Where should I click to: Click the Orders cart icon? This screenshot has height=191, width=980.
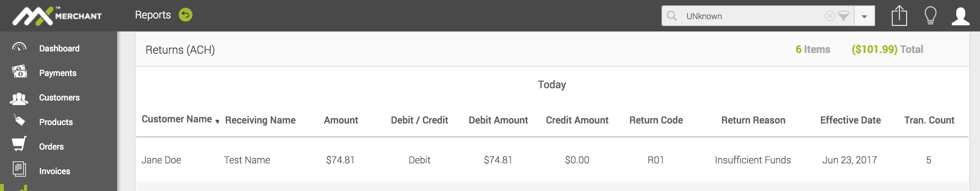click(19, 144)
